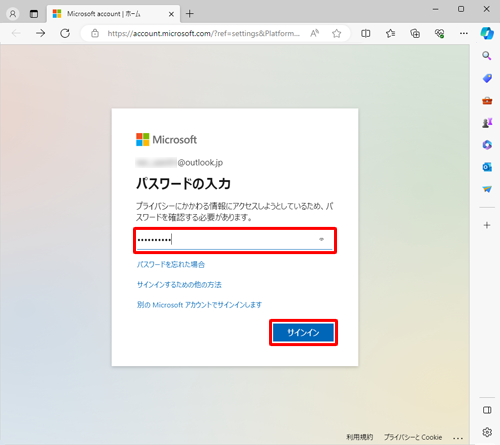Open the Copilot icon
The width and height of the screenshot is (500, 445).
click(x=487, y=33)
